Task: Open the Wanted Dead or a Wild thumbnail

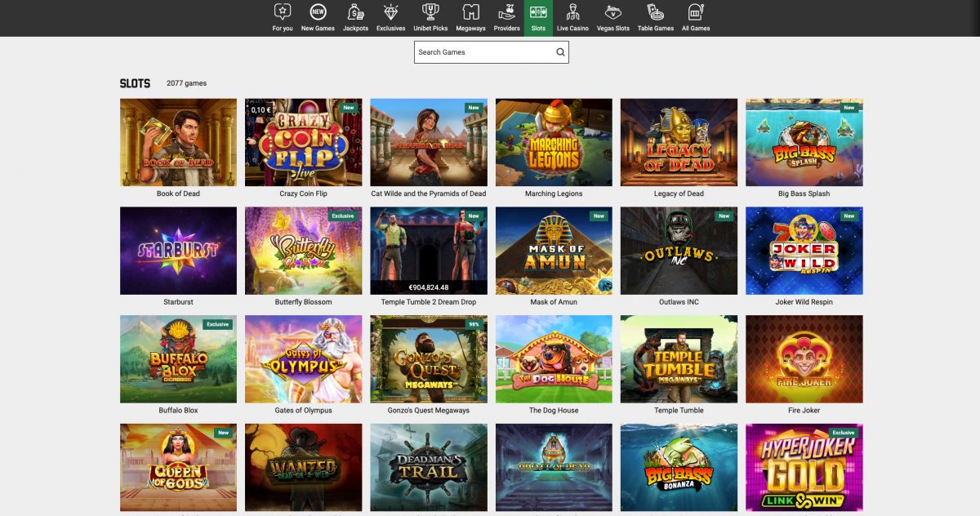Action: tap(303, 467)
